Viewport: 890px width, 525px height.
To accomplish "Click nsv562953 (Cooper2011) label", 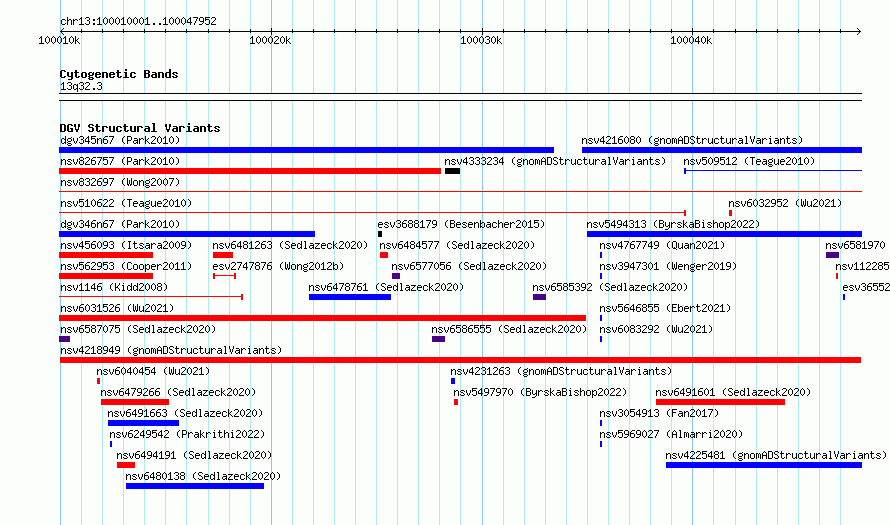I will pyautogui.click(x=126, y=266).
